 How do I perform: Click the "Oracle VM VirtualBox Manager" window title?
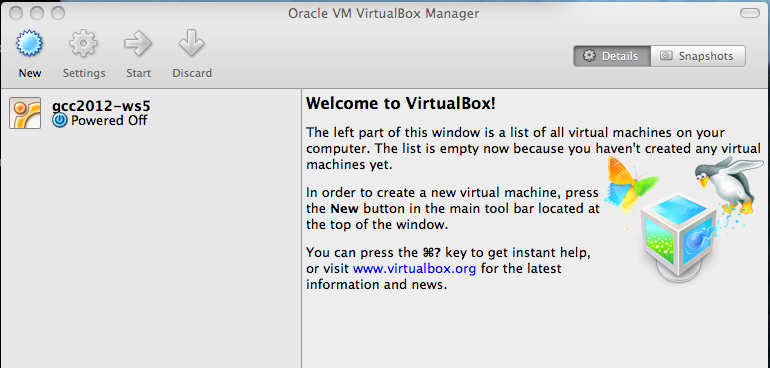pos(384,13)
